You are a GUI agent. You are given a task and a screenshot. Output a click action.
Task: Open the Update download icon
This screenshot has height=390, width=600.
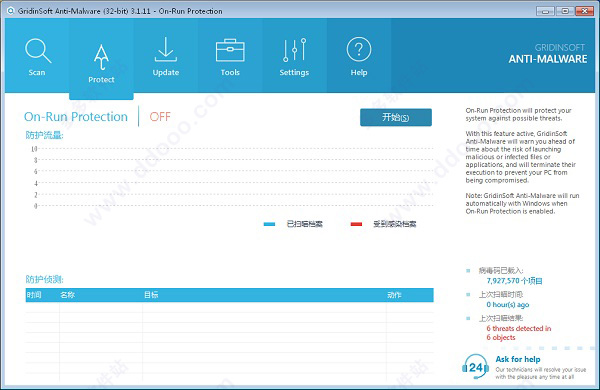point(166,49)
